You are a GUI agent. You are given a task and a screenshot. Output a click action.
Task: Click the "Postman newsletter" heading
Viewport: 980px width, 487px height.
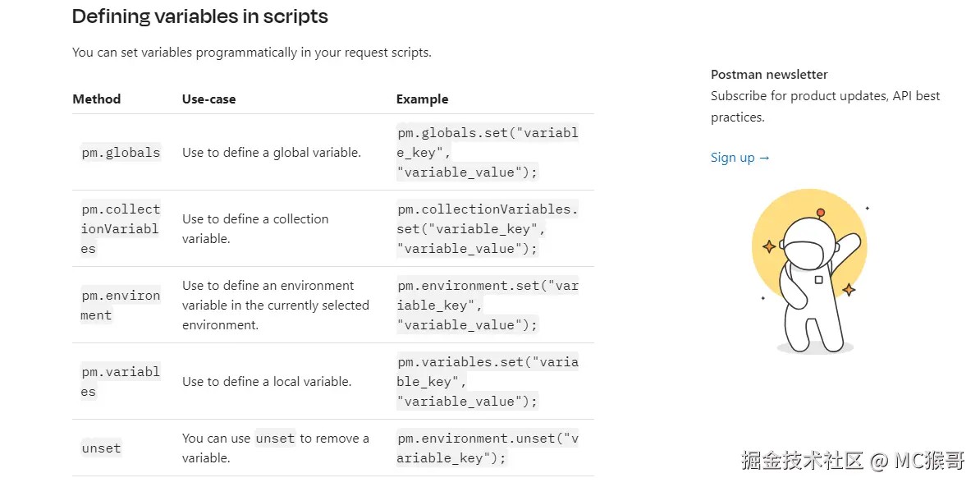point(769,75)
